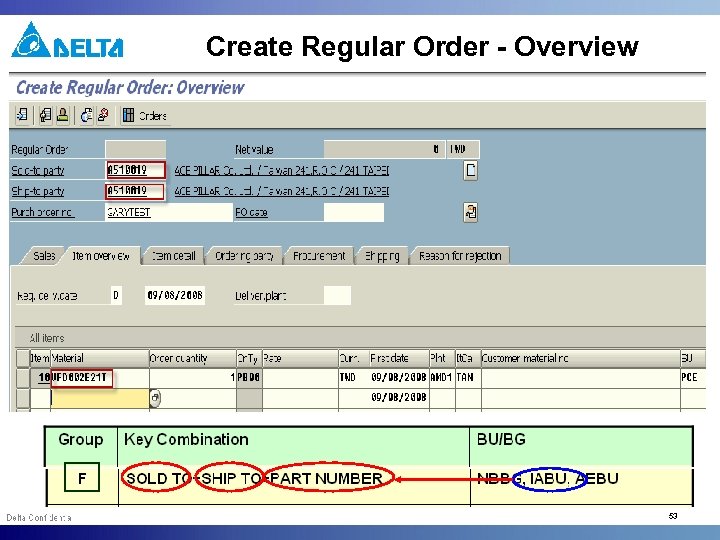Click the currency cell TWD in item 10
720x540 pixels.
pos(354,377)
